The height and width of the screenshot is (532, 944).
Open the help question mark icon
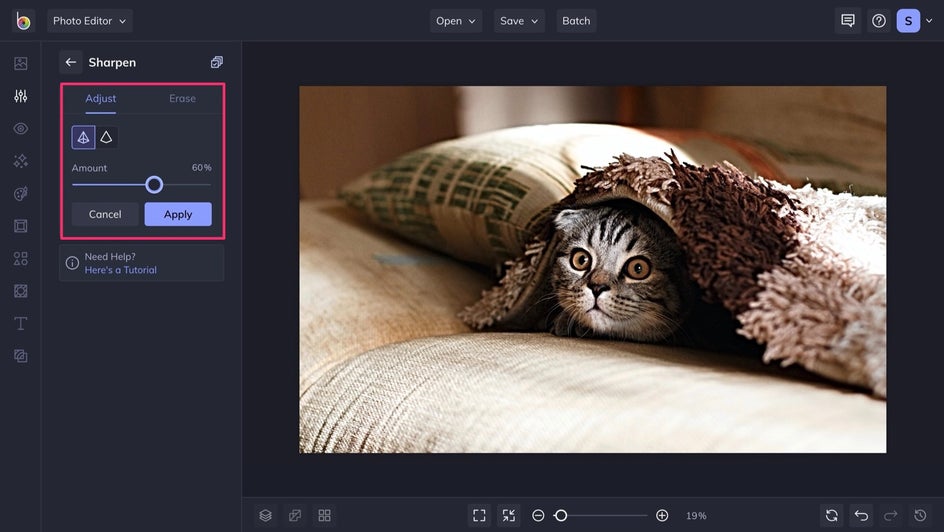(879, 21)
